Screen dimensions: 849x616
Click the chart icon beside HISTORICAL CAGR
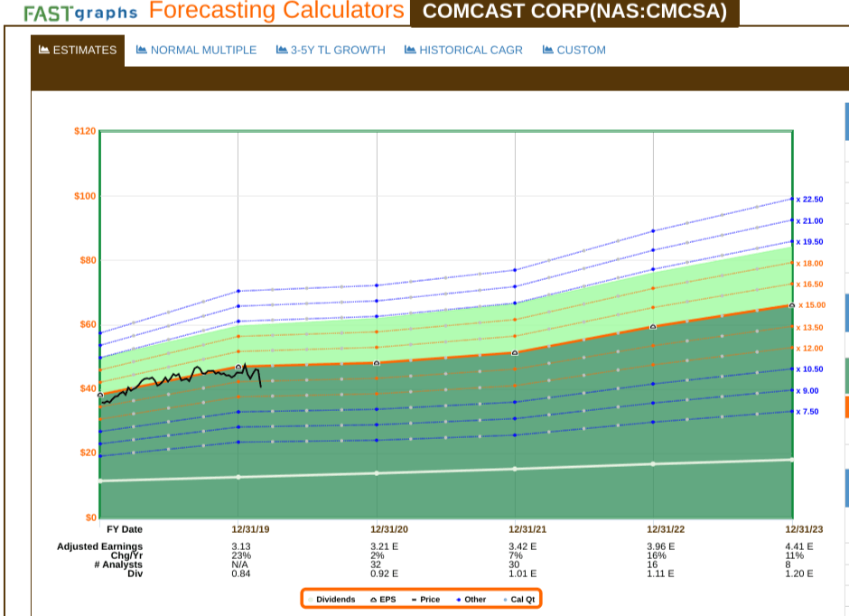click(x=410, y=50)
